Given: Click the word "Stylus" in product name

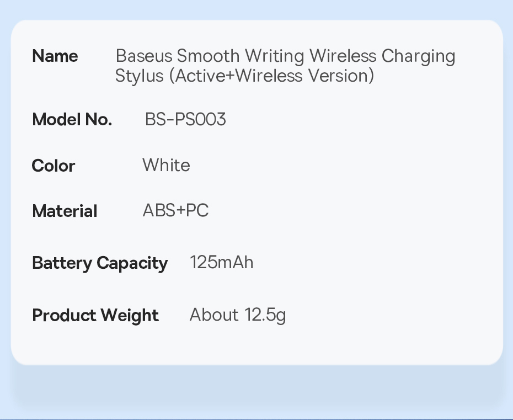Looking at the screenshot, I should tap(139, 76).
